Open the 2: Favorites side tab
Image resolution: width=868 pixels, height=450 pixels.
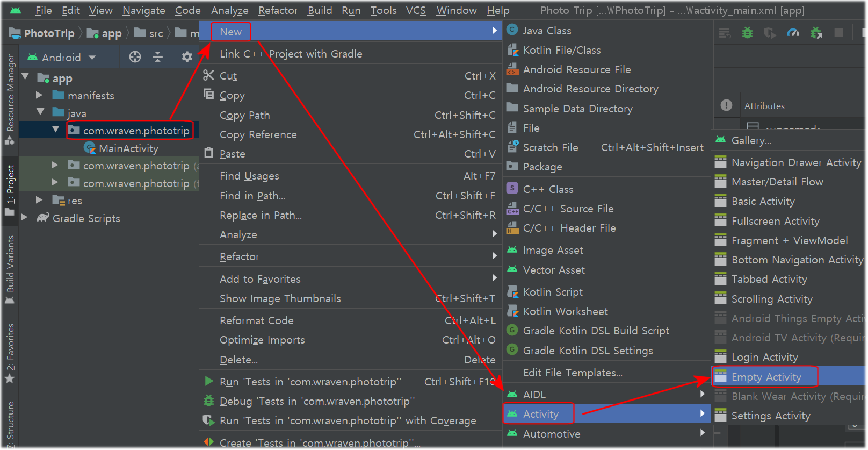click(x=10, y=353)
